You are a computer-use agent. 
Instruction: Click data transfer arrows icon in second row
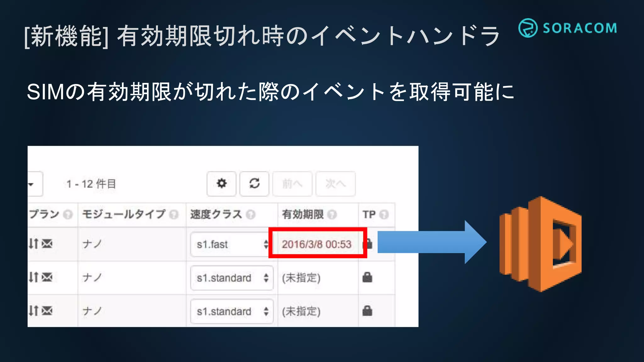coord(34,277)
